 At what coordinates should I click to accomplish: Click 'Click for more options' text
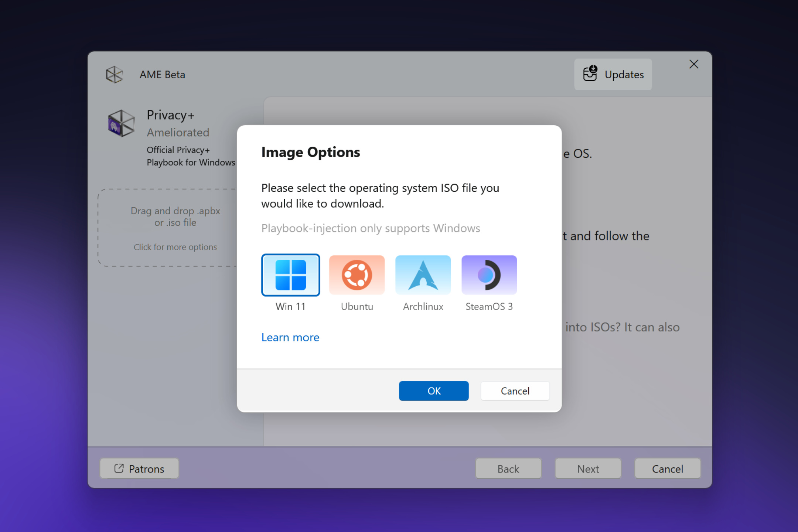coord(175,247)
